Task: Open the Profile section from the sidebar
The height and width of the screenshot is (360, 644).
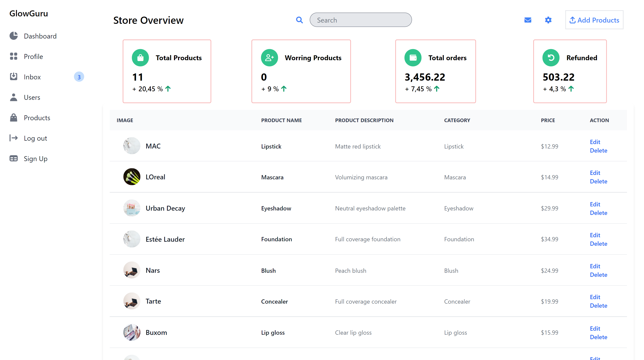Action: [33, 56]
